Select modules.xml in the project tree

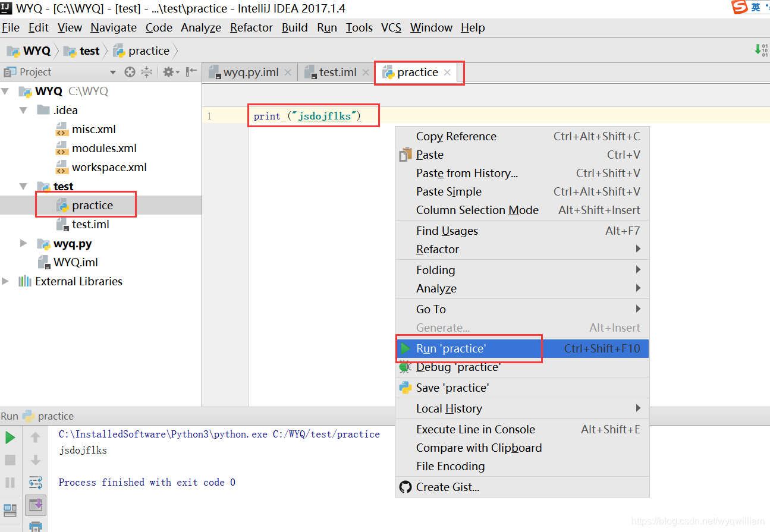tap(104, 149)
